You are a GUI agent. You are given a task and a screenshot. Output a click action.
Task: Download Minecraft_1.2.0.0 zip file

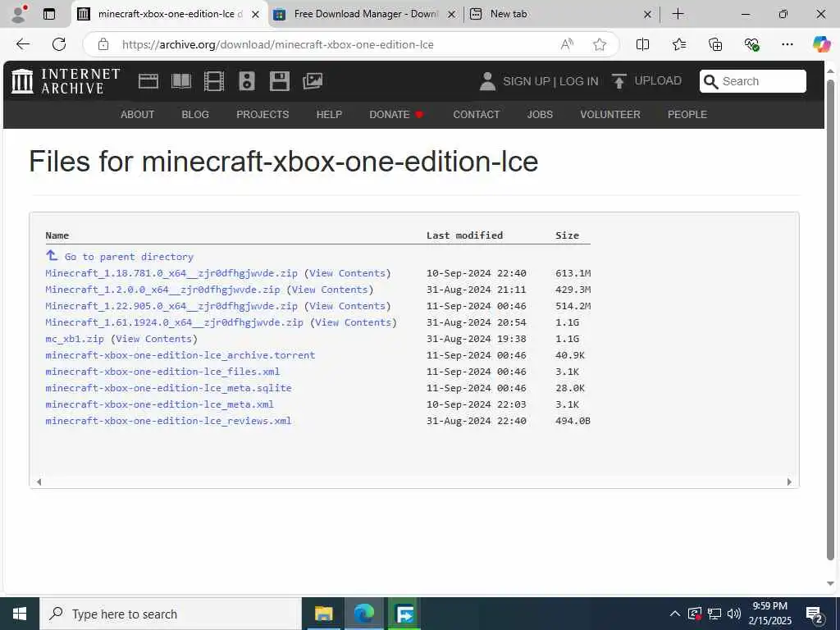pos(162,290)
